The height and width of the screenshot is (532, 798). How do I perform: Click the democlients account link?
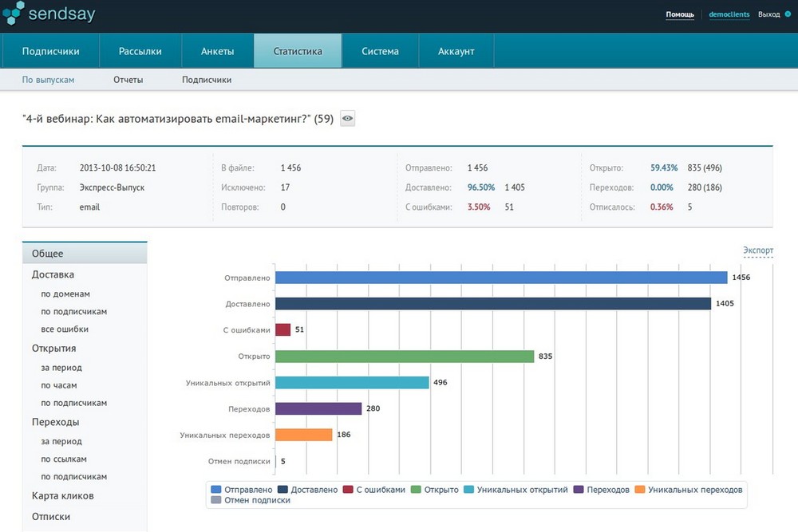click(729, 14)
